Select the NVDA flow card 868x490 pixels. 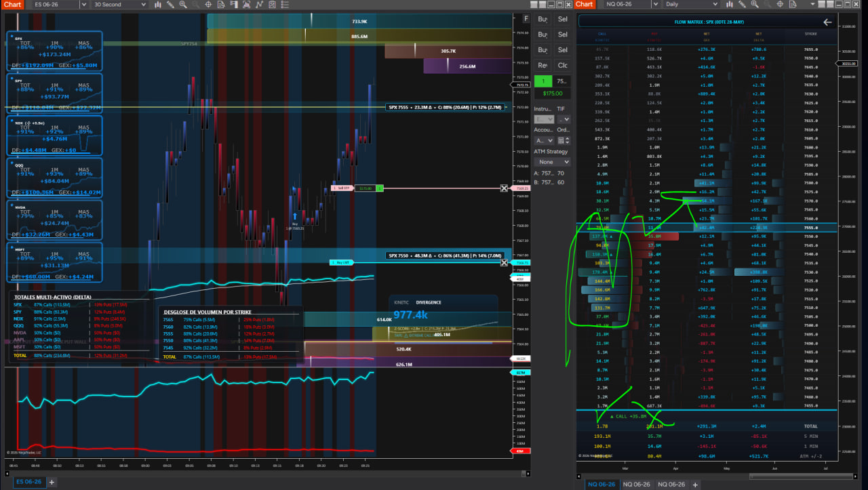[x=54, y=220]
